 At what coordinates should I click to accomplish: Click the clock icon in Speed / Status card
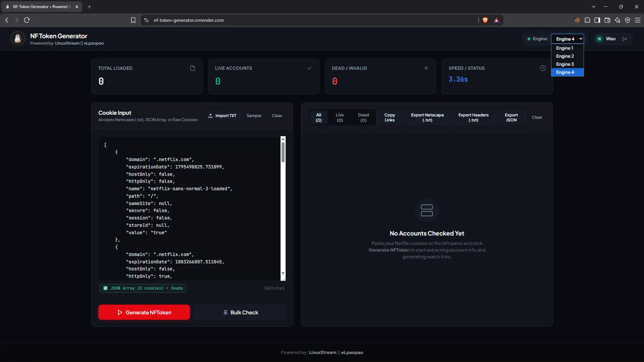click(543, 68)
